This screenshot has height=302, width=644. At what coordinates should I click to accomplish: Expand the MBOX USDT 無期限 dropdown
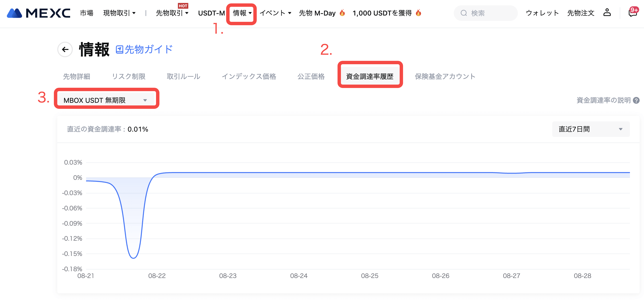[106, 100]
